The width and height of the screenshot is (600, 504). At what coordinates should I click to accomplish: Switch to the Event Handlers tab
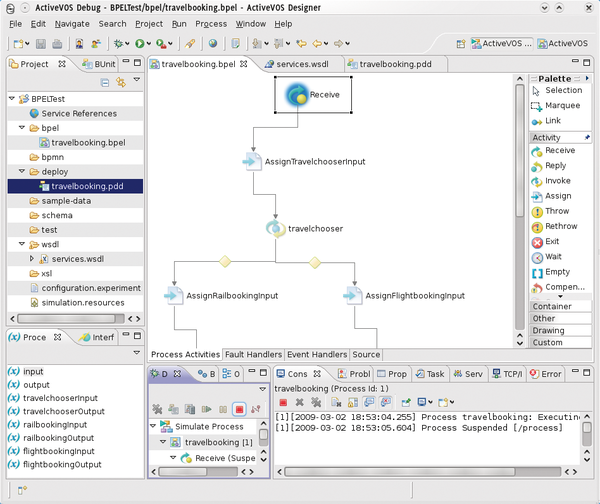[x=317, y=354]
